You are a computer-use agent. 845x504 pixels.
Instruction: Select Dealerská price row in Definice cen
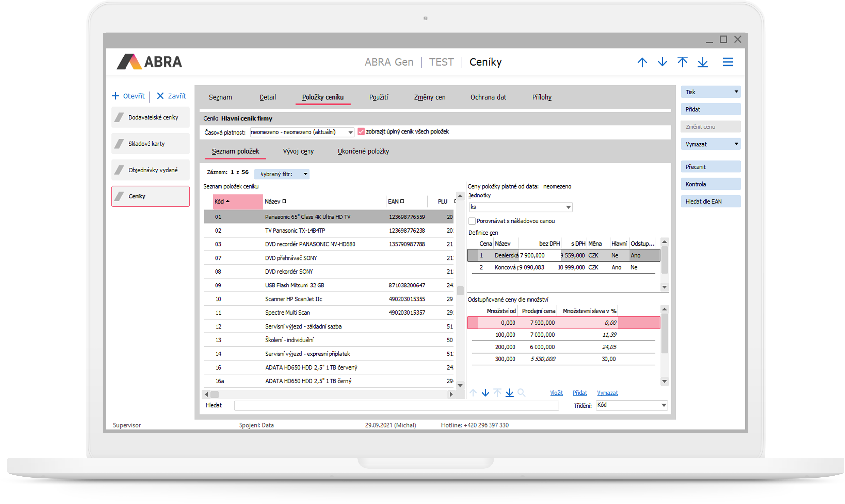tap(563, 255)
